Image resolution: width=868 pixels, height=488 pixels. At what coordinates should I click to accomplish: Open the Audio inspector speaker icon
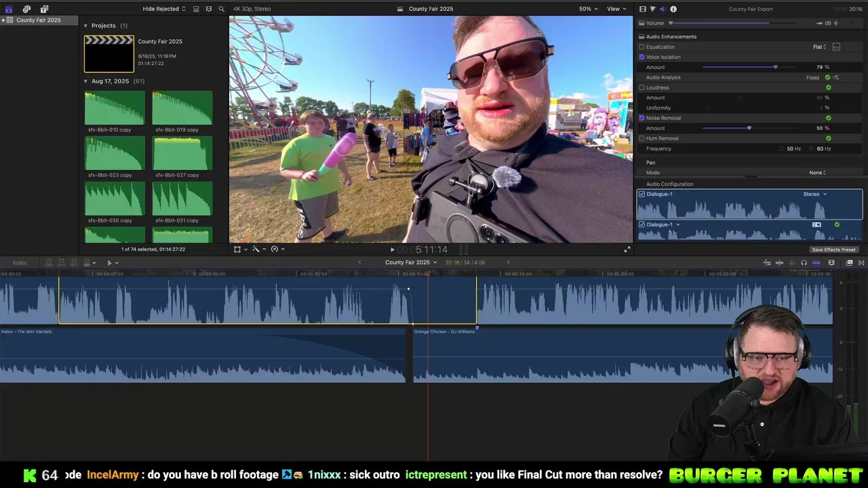(663, 9)
